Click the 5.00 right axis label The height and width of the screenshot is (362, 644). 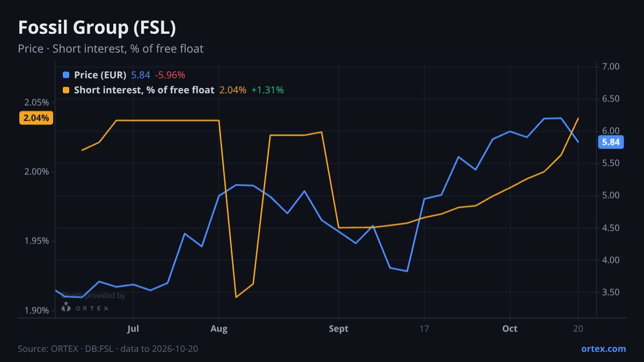[x=611, y=195]
